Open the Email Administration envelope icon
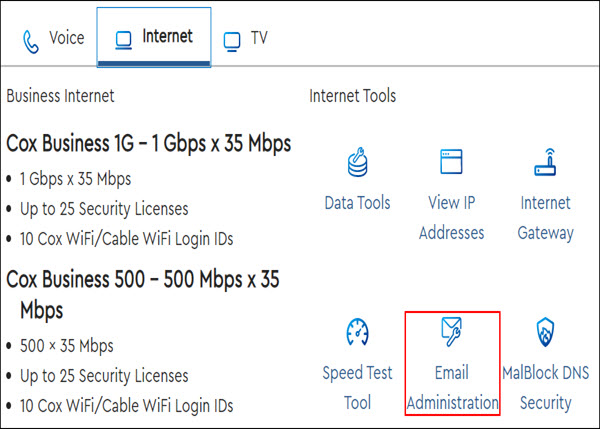The image size is (600, 429). coord(452,332)
